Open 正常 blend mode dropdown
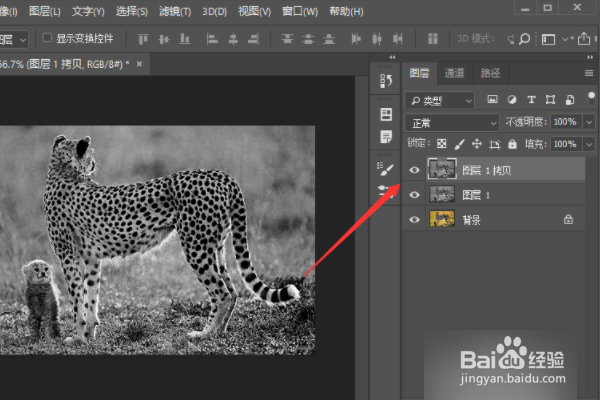Image resolution: width=600 pixels, height=400 pixels. click(x=452, y=123)
